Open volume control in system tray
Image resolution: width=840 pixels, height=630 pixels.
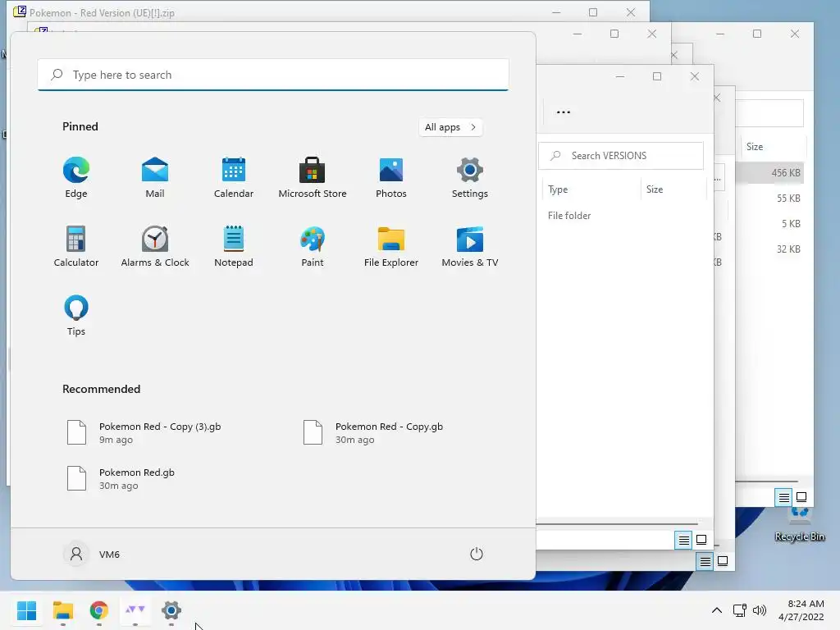tap(760, 610)
